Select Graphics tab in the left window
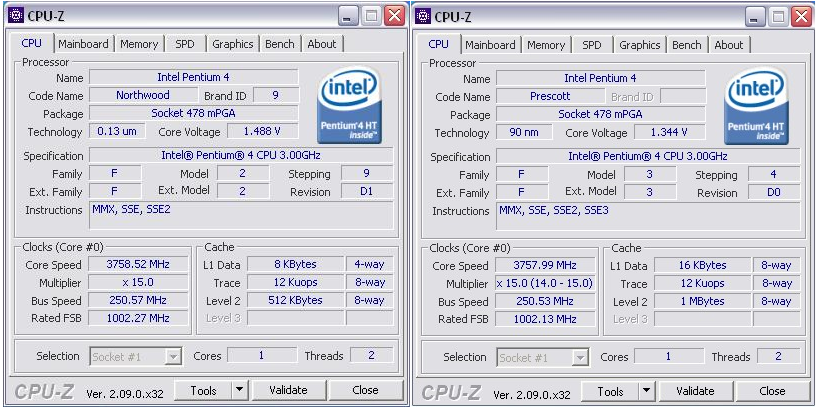 click(233, 44)
